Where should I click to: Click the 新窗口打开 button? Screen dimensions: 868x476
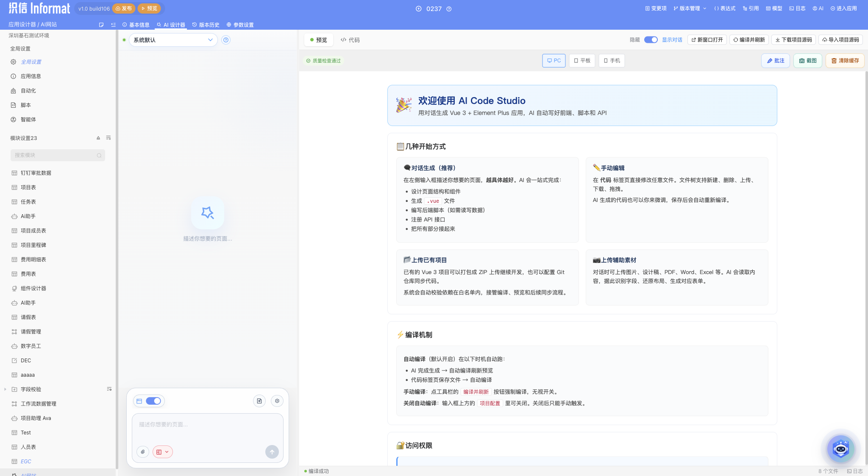click(x=707, y=40)
